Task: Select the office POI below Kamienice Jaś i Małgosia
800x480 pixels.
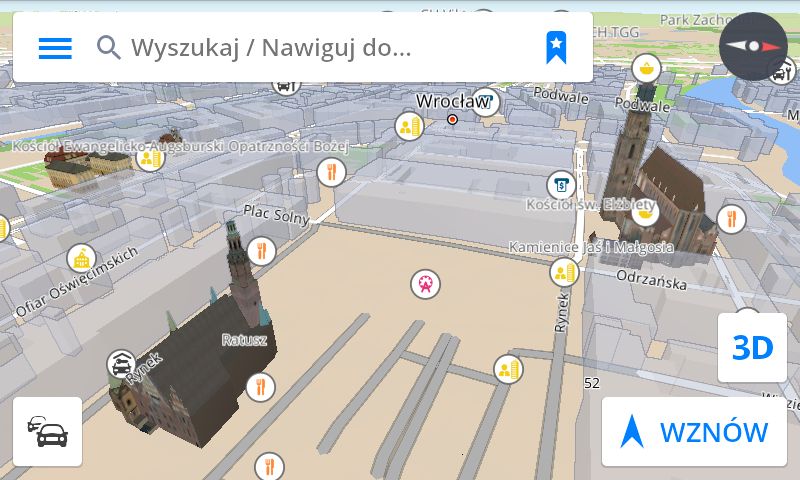Action: (565, 272)
